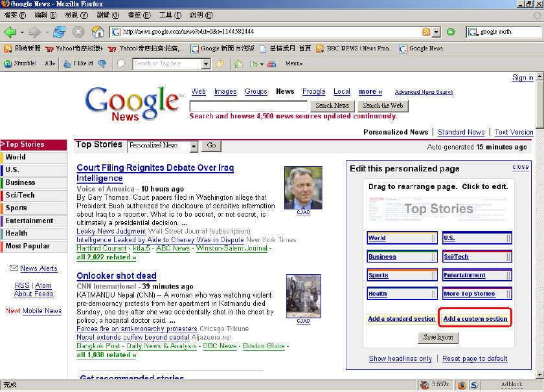Viewport: 544px width, 392px height.
Task: Open the Google News bookmark in bookmarks bar
Action: pyautogui.click(x=421, y=49)
